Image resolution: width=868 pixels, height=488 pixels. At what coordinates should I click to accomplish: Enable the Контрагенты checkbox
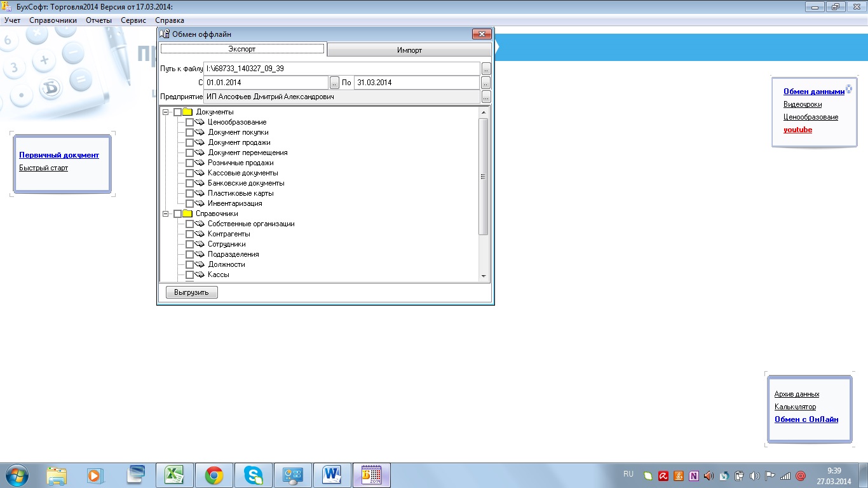coord(189,234)
